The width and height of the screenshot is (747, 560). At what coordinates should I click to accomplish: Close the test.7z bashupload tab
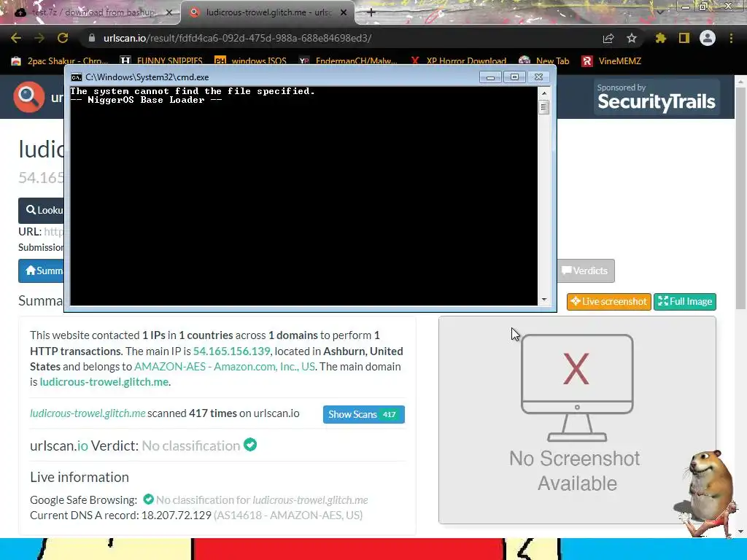tap(169, 13)
